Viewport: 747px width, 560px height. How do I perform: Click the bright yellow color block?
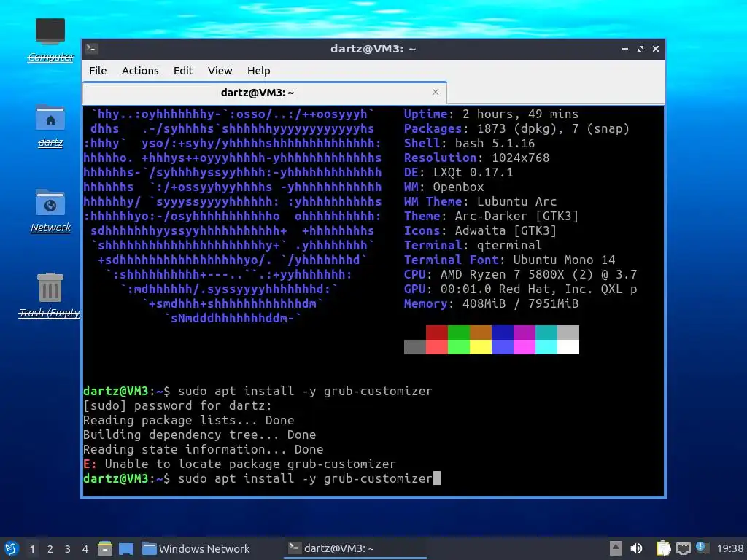coord(481,347)
